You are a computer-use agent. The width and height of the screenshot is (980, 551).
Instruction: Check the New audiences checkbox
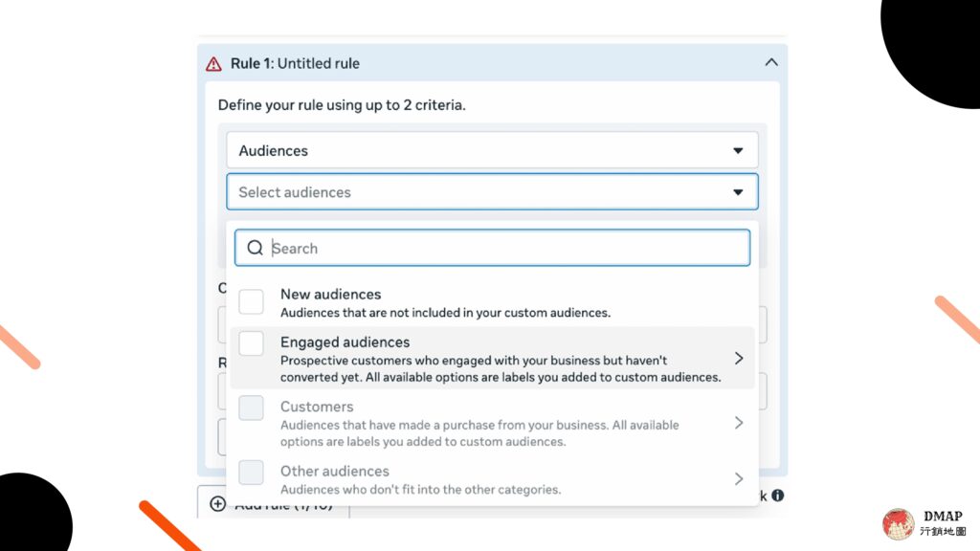point(252,301)
